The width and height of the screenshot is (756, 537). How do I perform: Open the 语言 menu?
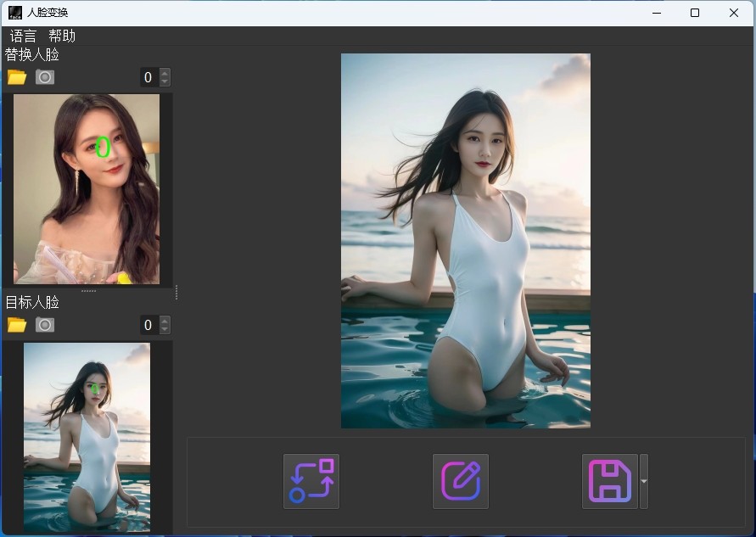pyautogui.click(x=24, y=36)
